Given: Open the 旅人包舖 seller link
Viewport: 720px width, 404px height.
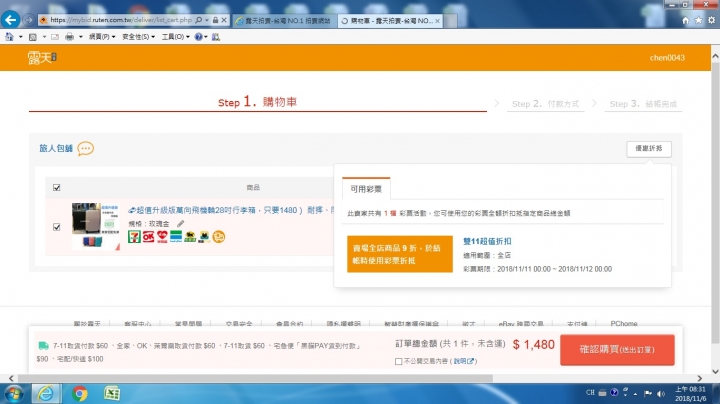Looking at the screenshot, I should [56, 148].
